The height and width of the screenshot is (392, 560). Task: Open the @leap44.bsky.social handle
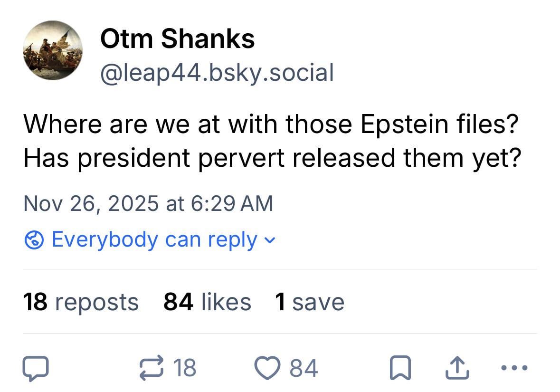tap(217, 73)
